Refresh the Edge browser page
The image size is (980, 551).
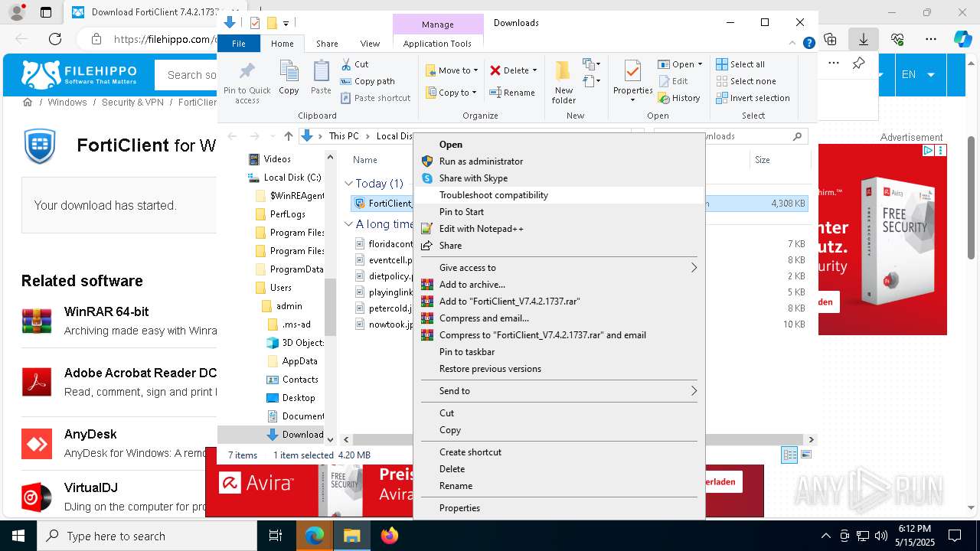click(x=55, y=39)
